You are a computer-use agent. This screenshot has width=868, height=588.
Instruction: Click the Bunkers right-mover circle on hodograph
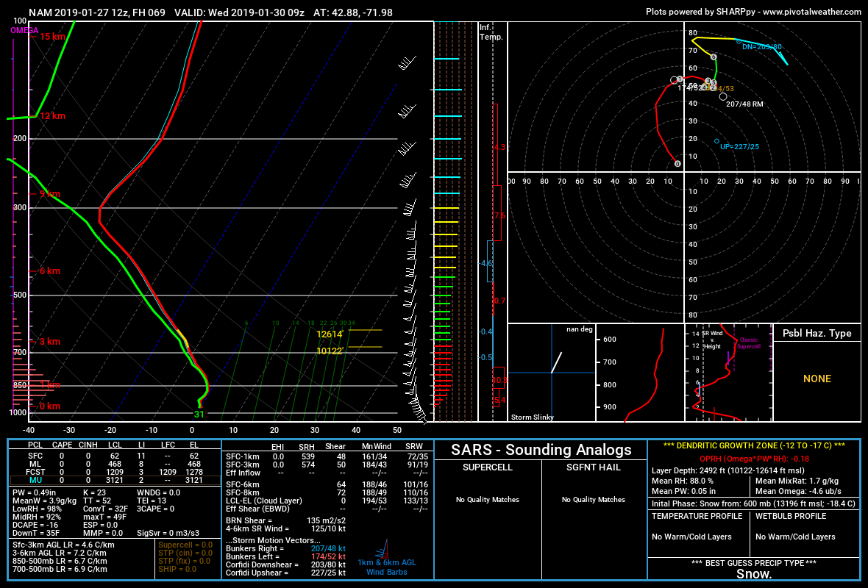point(723,97)
